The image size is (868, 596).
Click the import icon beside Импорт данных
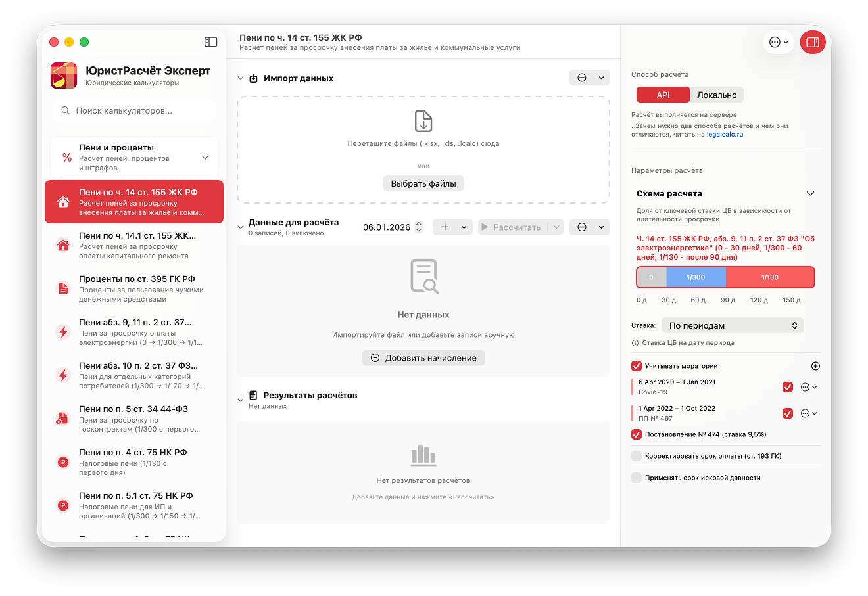tap(254, 78)
